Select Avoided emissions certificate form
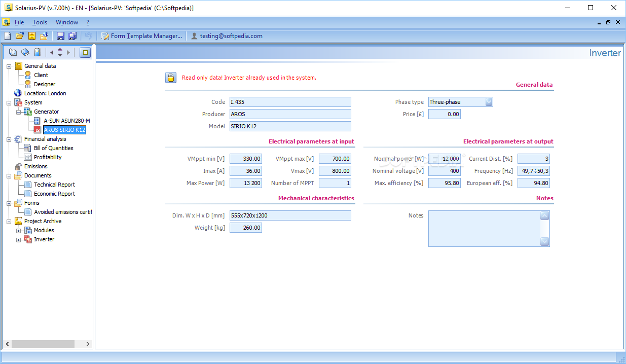The image size is (626, 364). [x=63, y=212]
